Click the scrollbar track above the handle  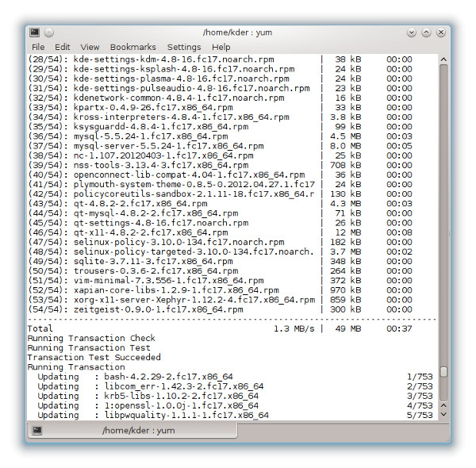coord(443,216)
